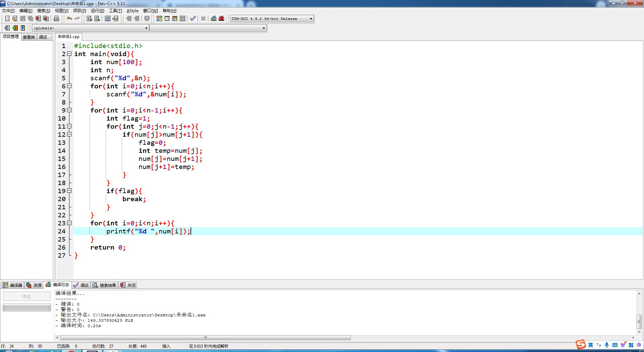Switch to the 编译器 bottom tab
644x352 pixels.
pos(12,285)
